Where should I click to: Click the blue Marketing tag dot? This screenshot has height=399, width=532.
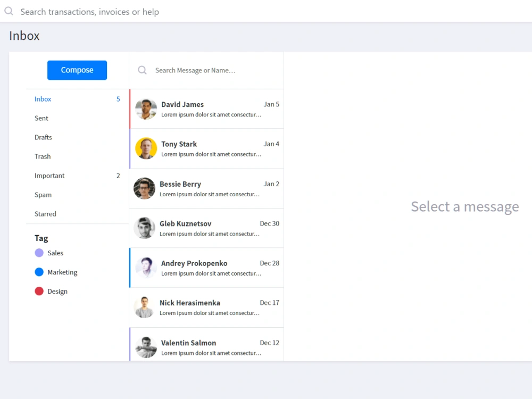[x=39, y=272]
